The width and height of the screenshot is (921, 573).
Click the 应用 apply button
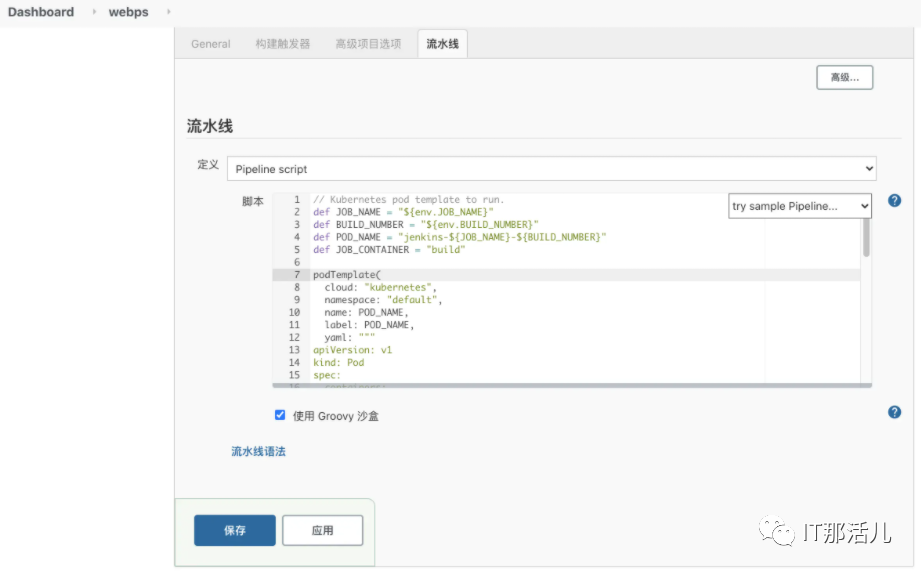pyautogui.click(x=322, y=530)
